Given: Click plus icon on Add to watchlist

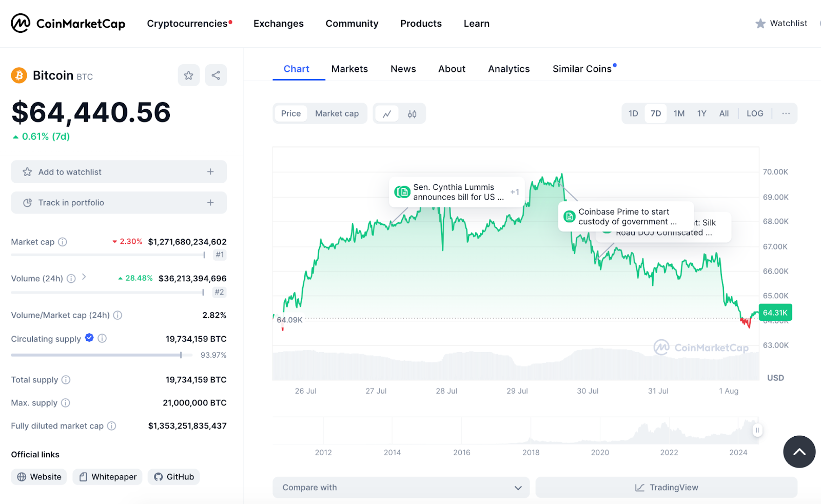Looking at the screenshot, I should (x=210, y=172).
